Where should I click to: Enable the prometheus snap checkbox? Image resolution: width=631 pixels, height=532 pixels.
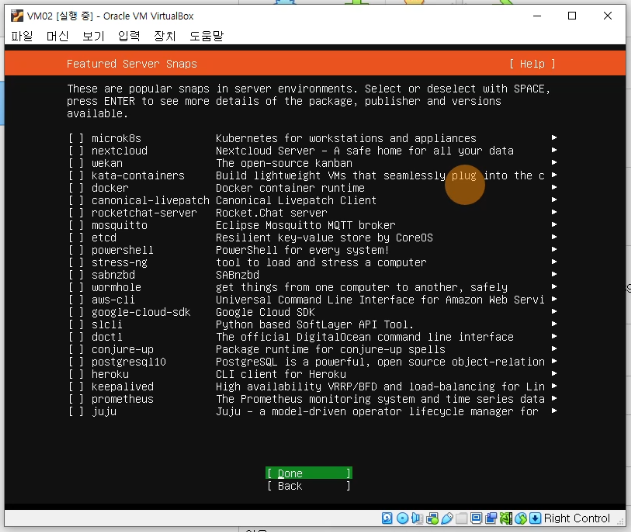click(76, 399)
